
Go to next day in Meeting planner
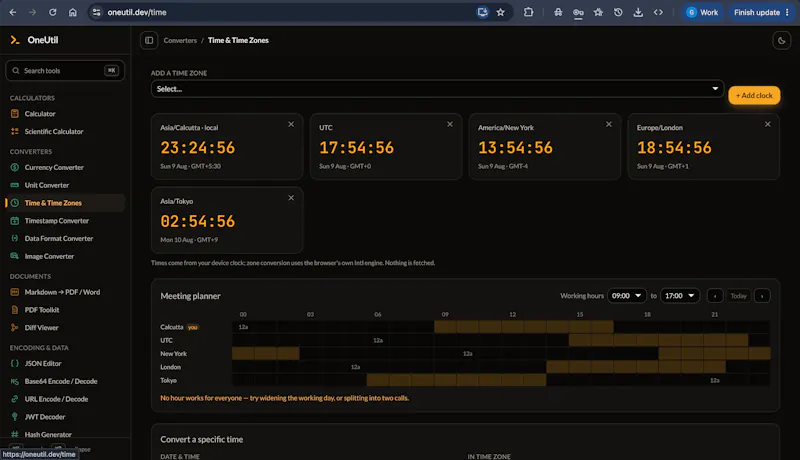pyautogui.click(x=762, y=296)
